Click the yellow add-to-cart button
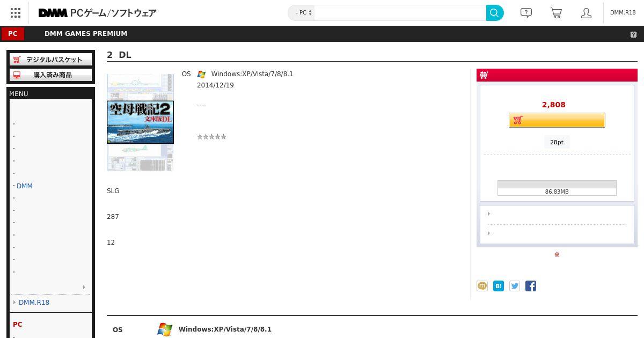 click(557, 120)
